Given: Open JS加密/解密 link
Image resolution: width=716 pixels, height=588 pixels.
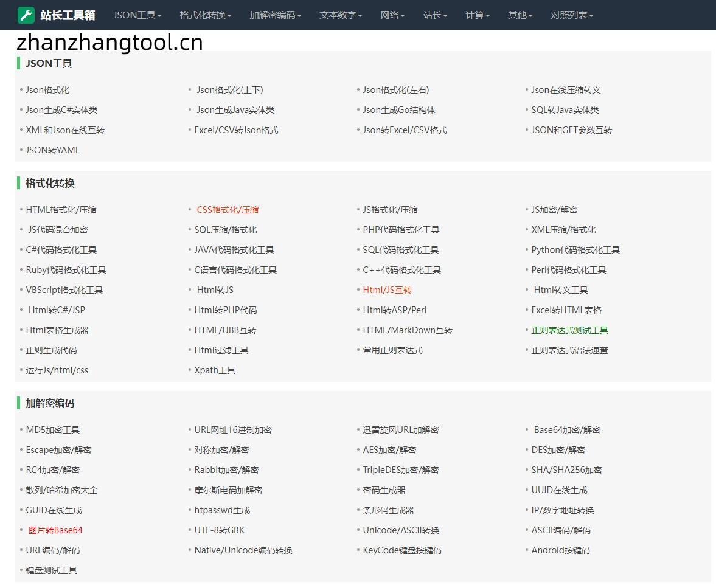Looking at the screenshot, I should (x=554, y=210).
